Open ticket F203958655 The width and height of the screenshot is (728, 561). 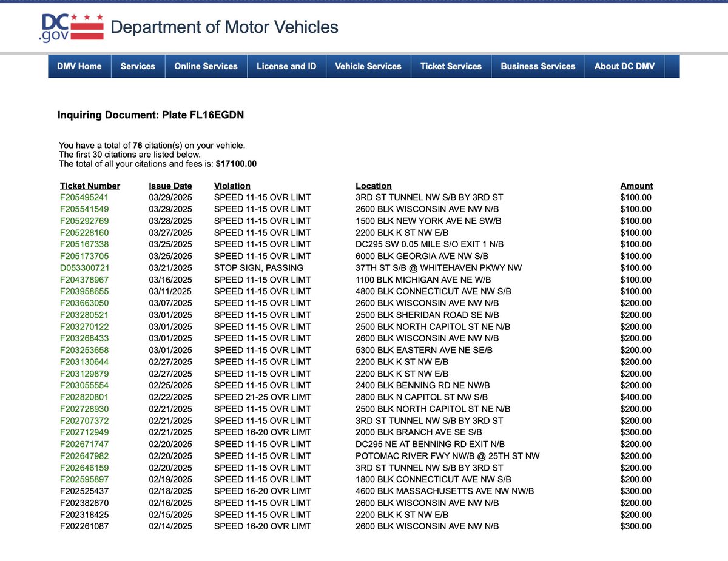(84, 291)
